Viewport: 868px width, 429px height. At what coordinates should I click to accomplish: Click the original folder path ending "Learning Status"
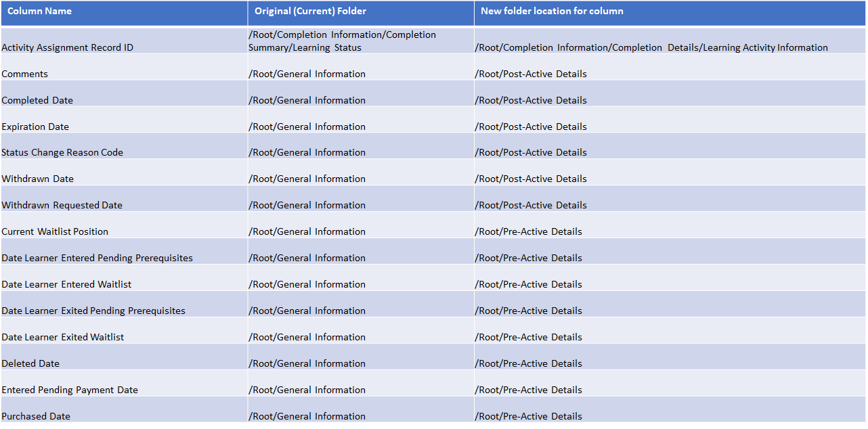[342, 41]
